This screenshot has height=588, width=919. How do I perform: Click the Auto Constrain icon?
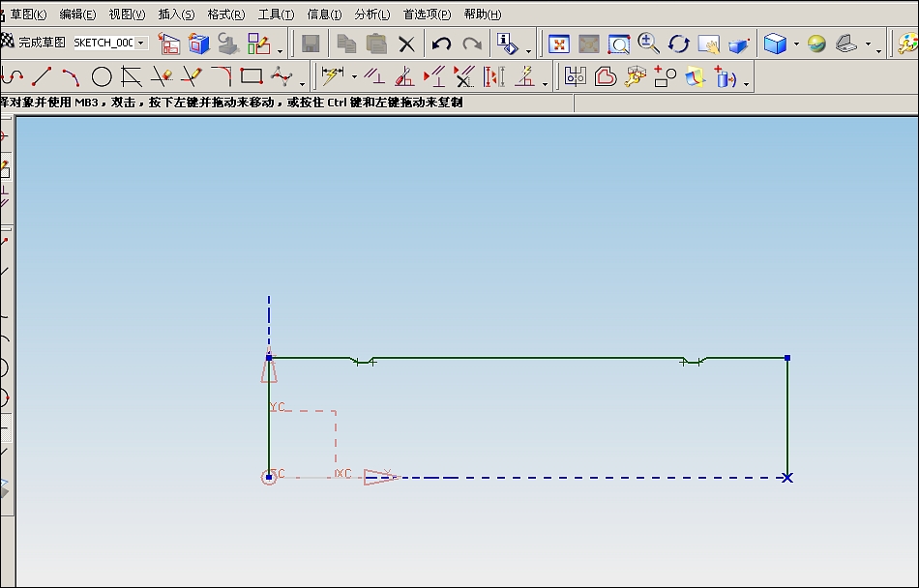click(x=404, y=76)
